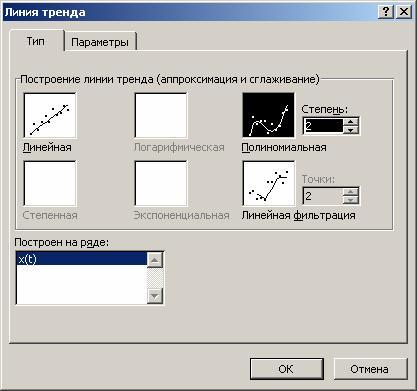Open the Параметры tab
Viewport: 417px width, 391px height.
point(100,42)
